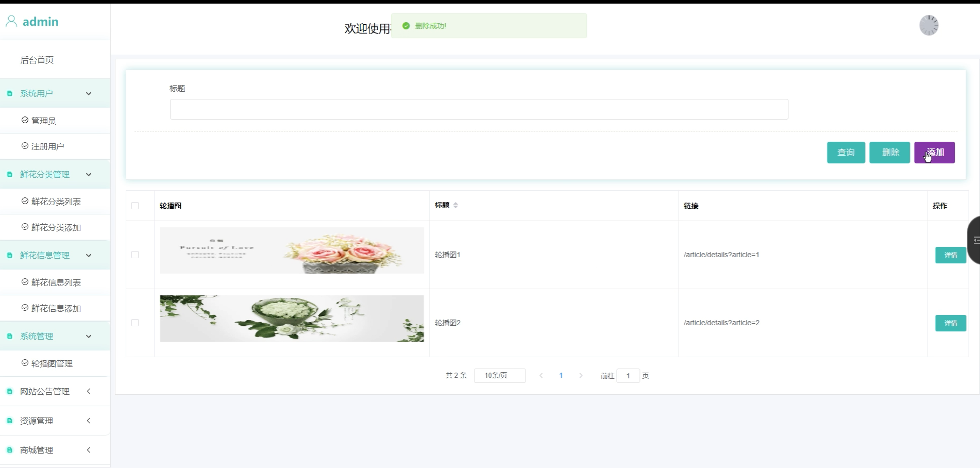Collapse the 系统管理 menu chevron
The image size is (980, 468).
[89, 337]
